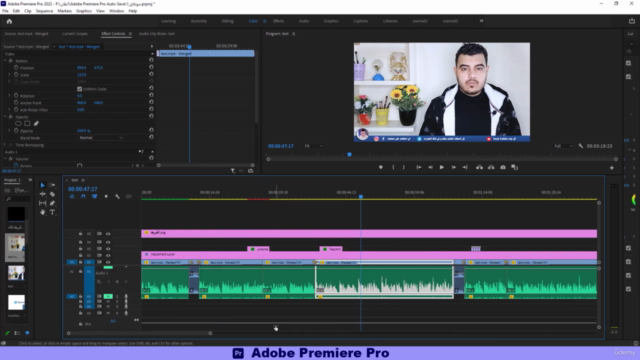This screenshot has height=360, width=640.
Task: Switch to Editing workspace tab
Action: (x=227, y=21)
